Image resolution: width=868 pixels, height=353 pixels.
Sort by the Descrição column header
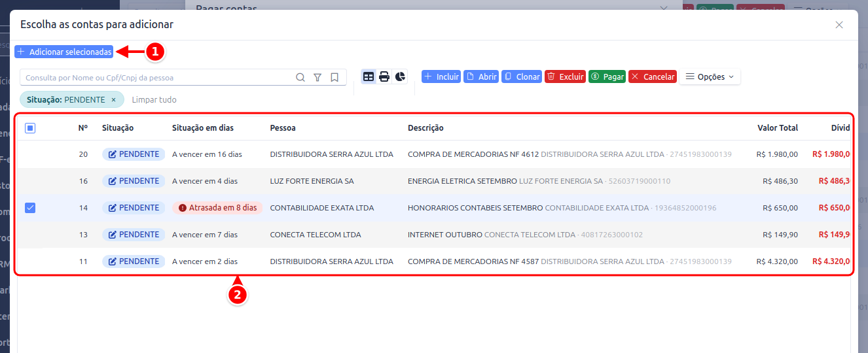point(425,128)
